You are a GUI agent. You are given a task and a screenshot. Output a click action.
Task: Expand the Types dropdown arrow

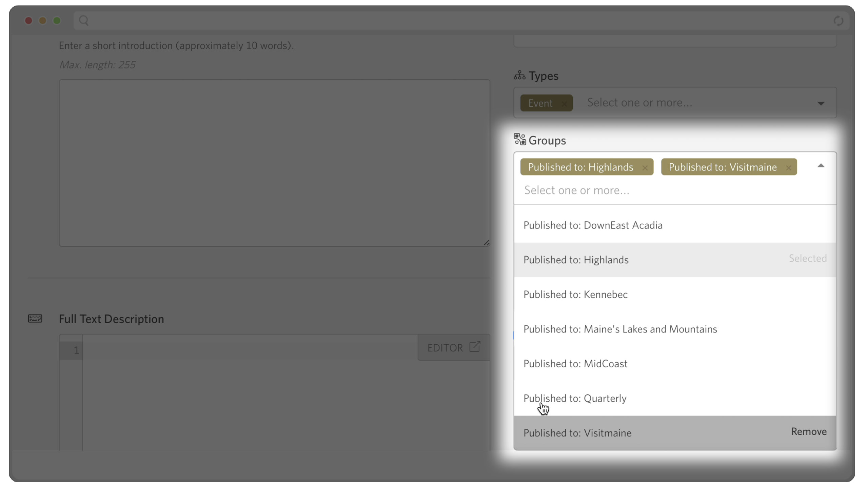pos(821,103)
